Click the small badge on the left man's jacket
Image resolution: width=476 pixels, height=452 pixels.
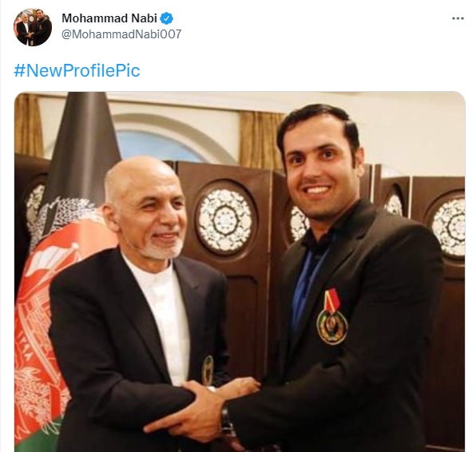(208, 370)
